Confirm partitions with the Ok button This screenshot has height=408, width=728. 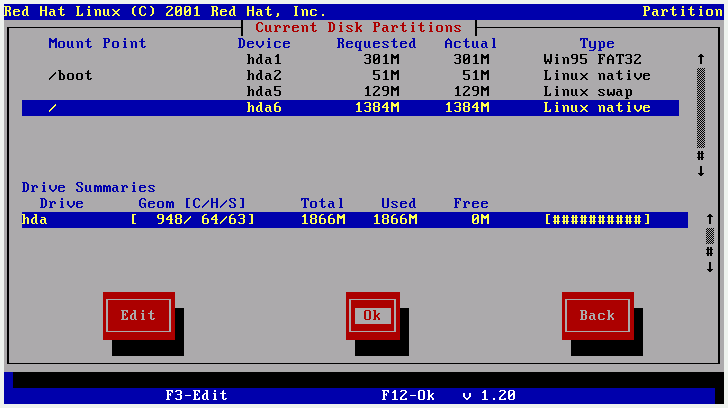[x=372, y=316]
